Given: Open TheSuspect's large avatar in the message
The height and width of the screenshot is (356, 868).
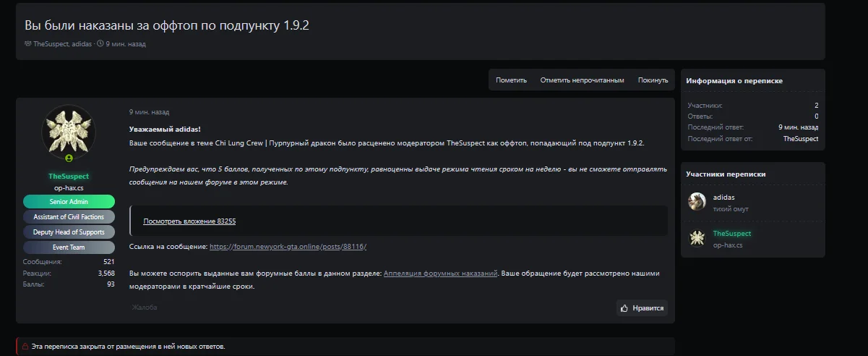Looking at the screenshot, I should pos(69,132).
